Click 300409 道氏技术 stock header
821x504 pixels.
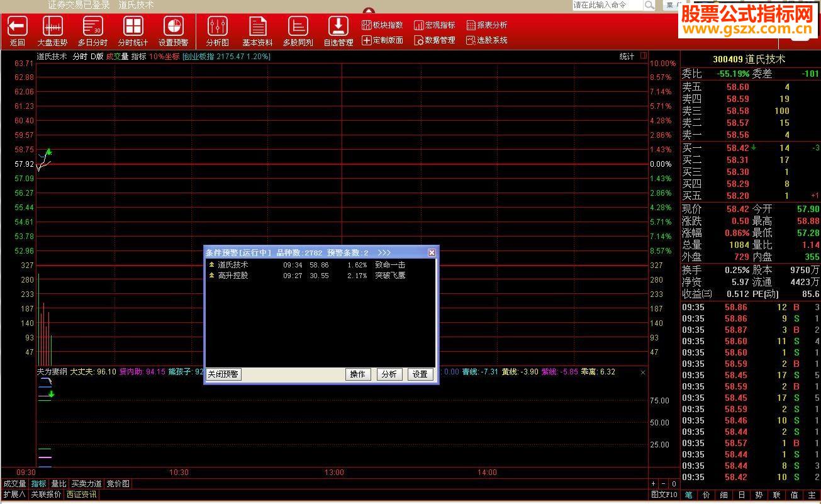pos(749,59)
